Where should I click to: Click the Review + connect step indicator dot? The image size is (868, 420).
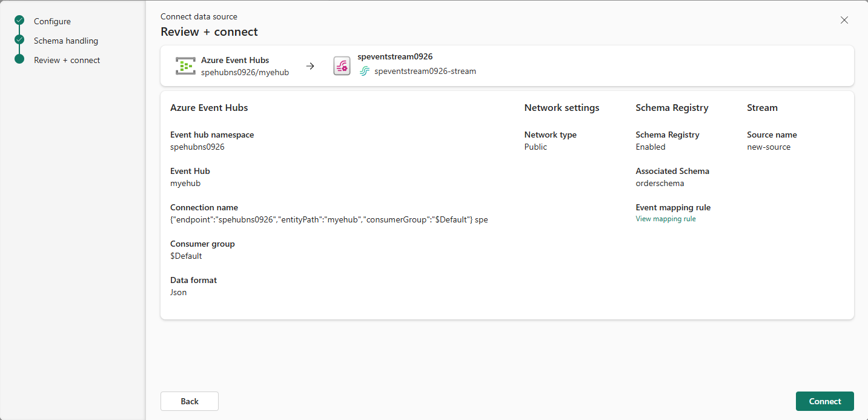tap(19, 59)
